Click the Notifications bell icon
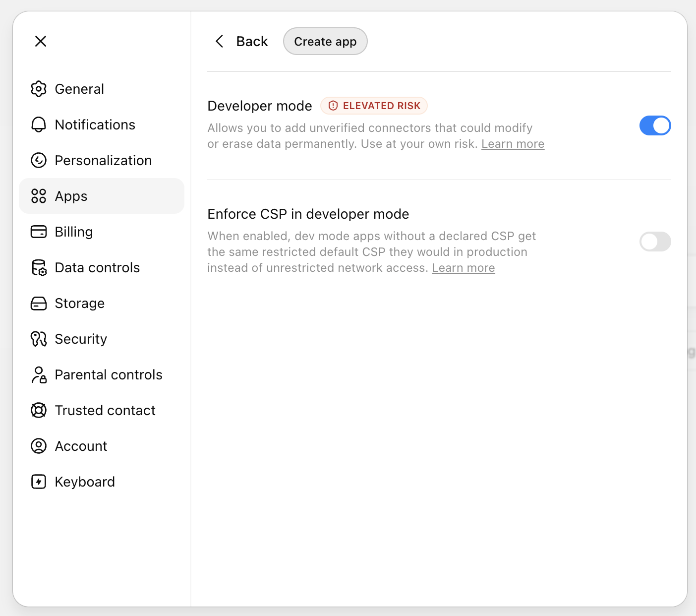Image resolution: width=696 pixels, height=616 pixels. tap(39, 124)
